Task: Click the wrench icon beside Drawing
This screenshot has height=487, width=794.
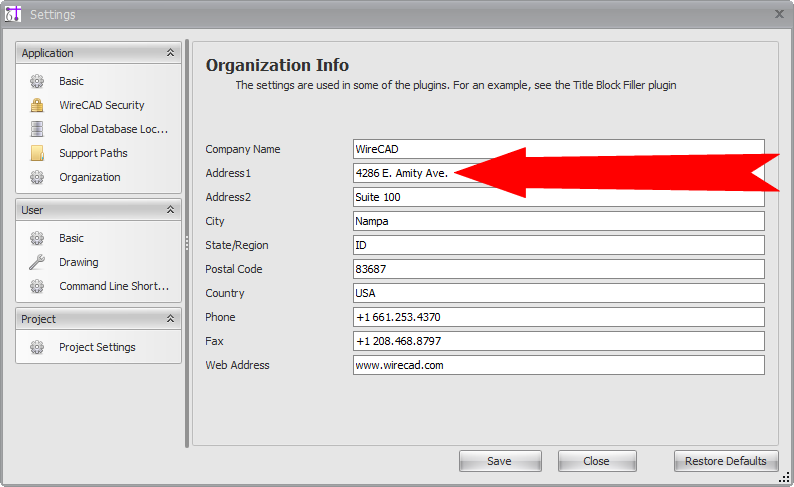Action: tap(37, 262)
